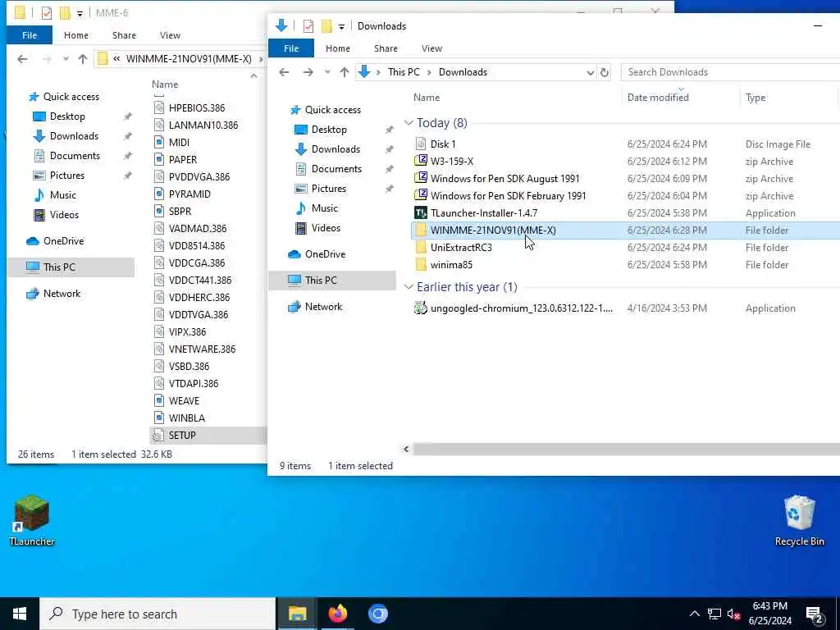This screenshot has width=840, height=630.
Task: Select Windows for Pen SDK February 1991
Action: coord(508,195)
